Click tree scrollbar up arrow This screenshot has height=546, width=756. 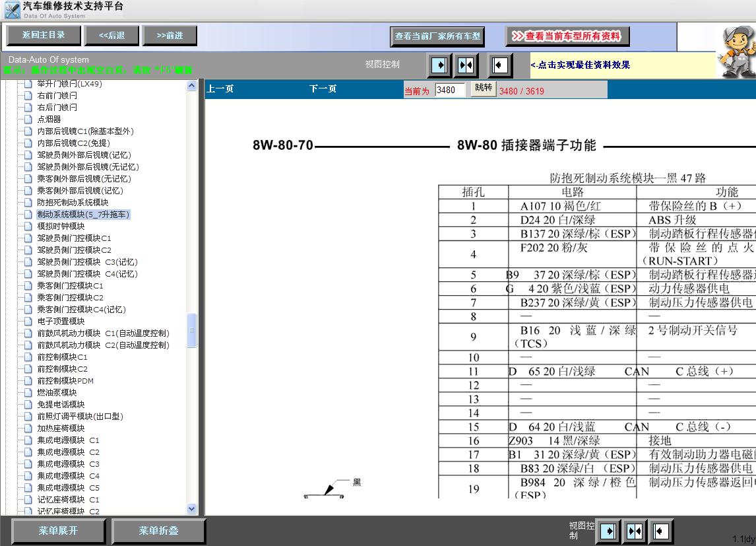click(191, 86)
